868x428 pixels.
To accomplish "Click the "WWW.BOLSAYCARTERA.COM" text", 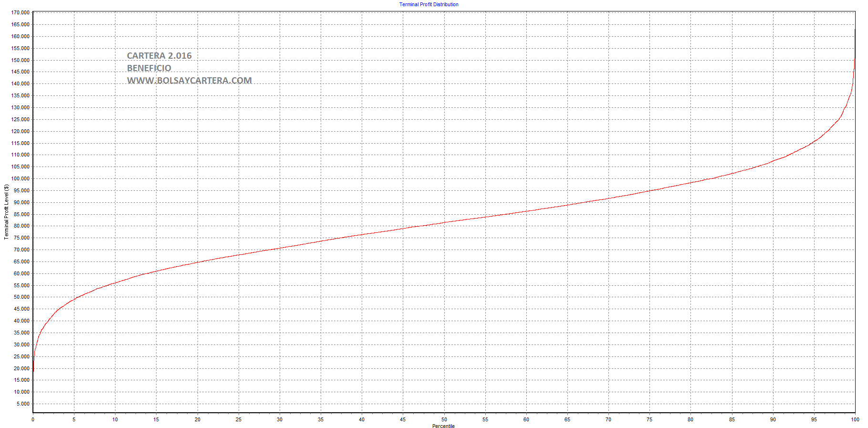I will tap(189, 81).
